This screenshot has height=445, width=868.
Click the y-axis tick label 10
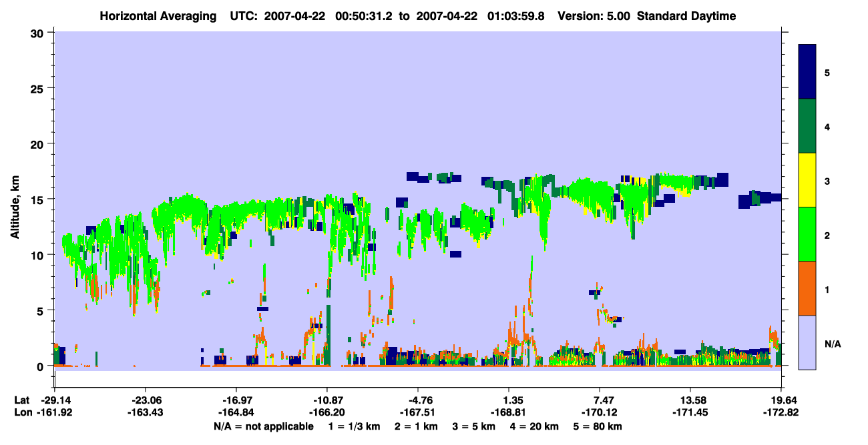point(39,255)
